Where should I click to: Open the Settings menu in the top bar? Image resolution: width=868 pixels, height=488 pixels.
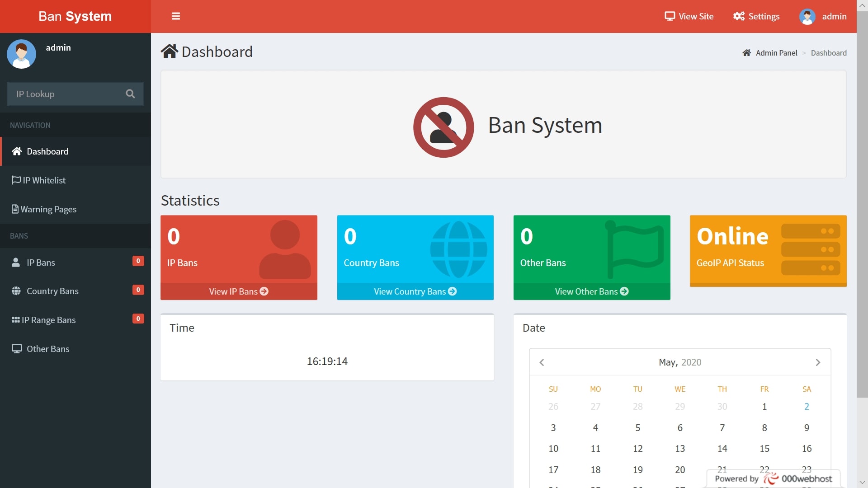756,16
